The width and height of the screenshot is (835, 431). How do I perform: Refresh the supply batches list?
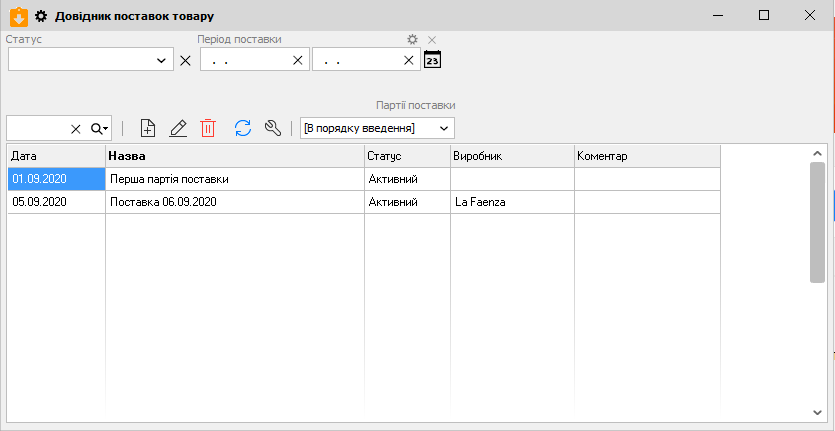tap(242, 128)
